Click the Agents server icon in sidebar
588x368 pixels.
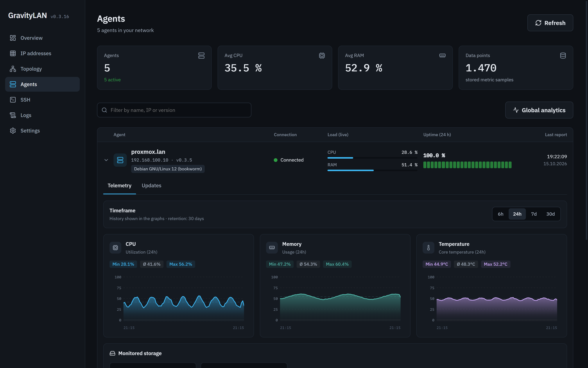(x=13, y=84)
